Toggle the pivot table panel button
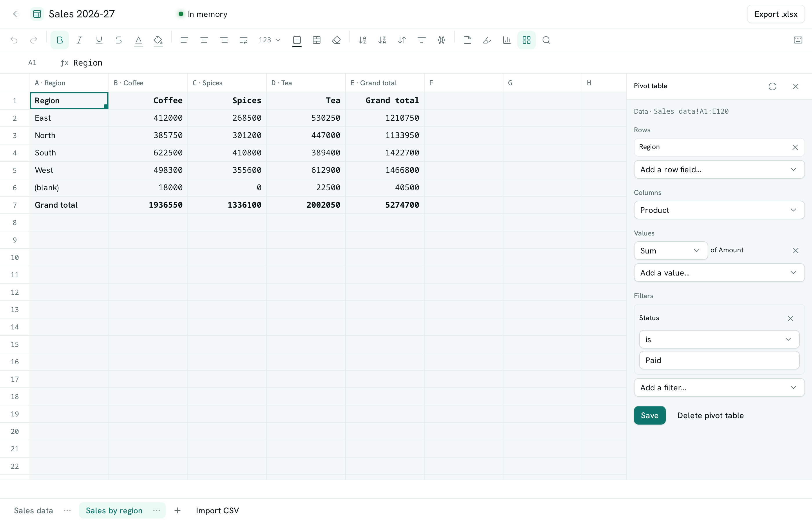Viewport: 812px width, 522px height. pos(526,40)
